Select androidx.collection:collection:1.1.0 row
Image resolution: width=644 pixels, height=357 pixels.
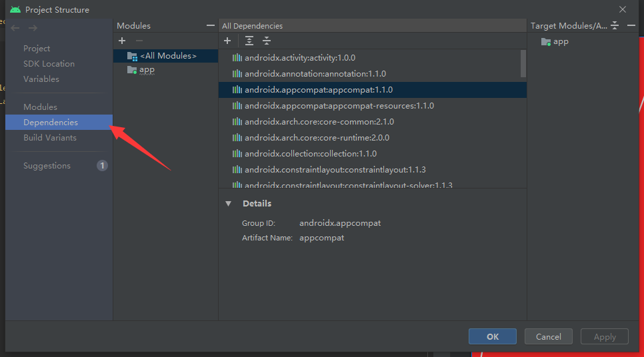373,154
